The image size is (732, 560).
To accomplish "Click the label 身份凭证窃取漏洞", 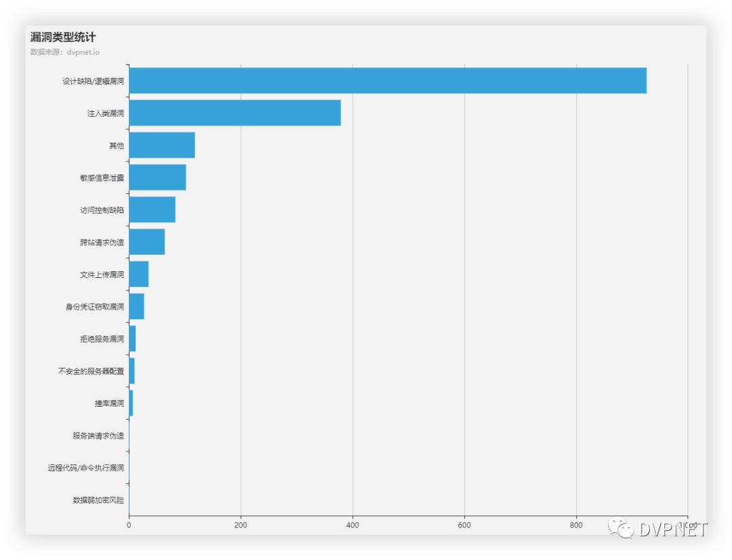I will (95, 307).
